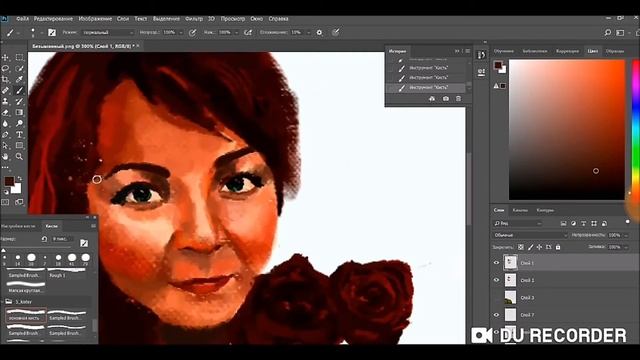Click the hue spectrum slider
The image size is (640, 360).
click(636, 130)
